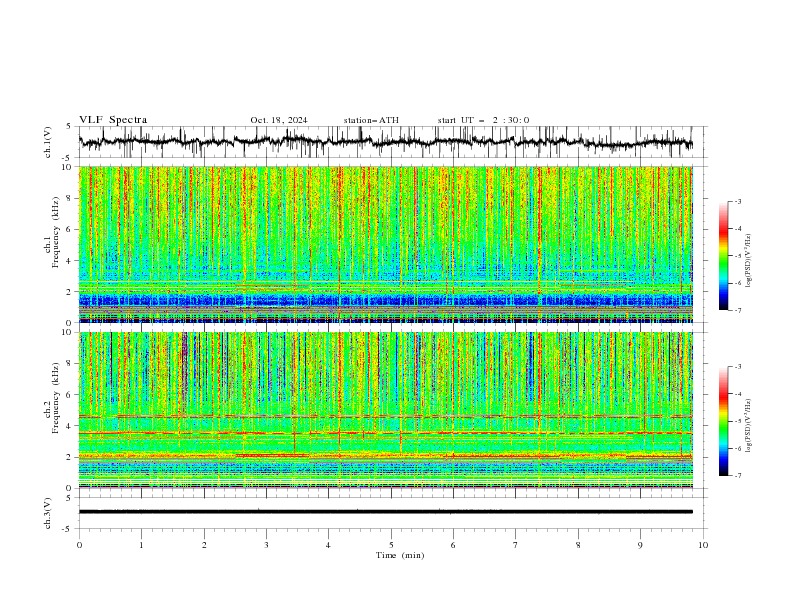Click time axis tick label '3'
The height and width of the screenshot is (612, 792).
tap(266, 545)
